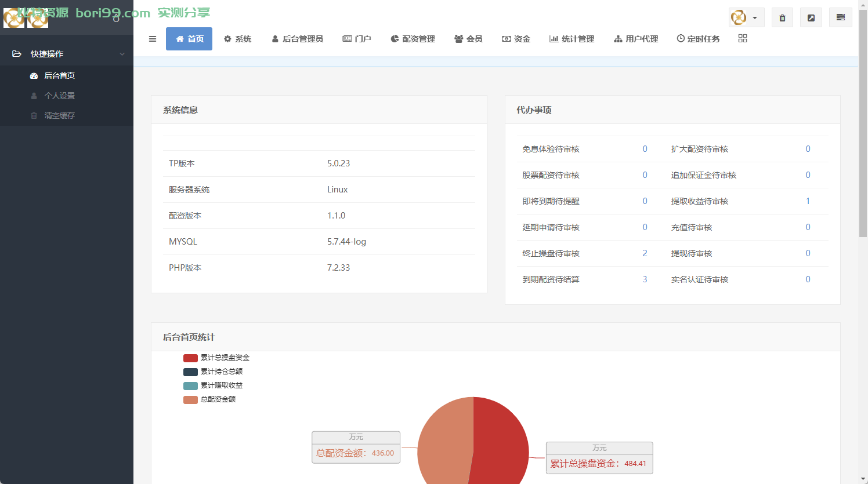This screenshot has height=484, width=868.
Task: Toggle the red 累计总操盘资金 legend swatch
Action: [190, 358]
